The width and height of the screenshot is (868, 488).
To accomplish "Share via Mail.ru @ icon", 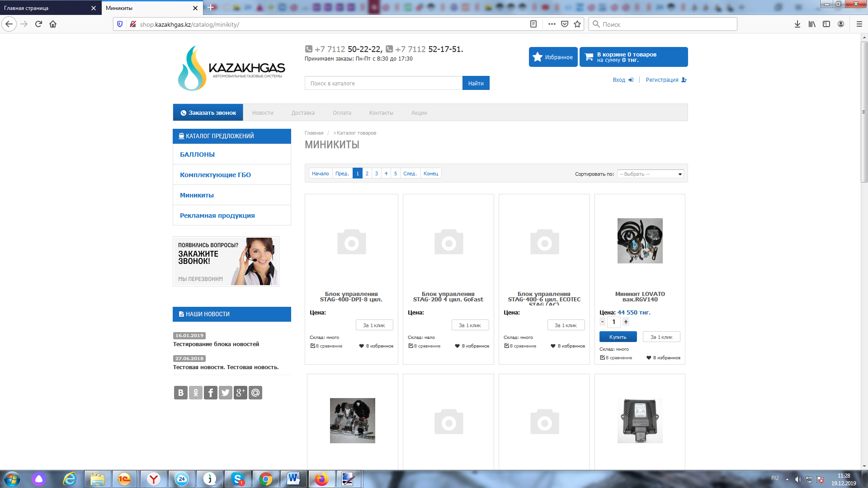I will (x=255, y=393).
